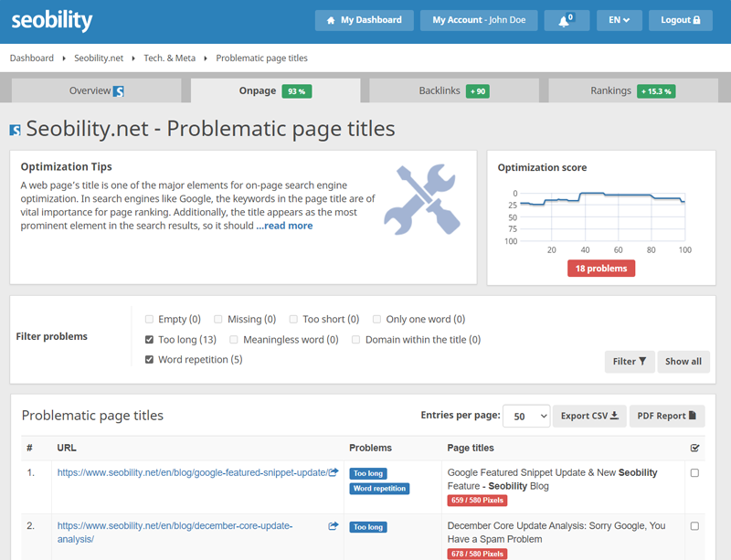Switch to the Backlinks tab
Viewport: 731px width, 560px height.
pos(452,91)
